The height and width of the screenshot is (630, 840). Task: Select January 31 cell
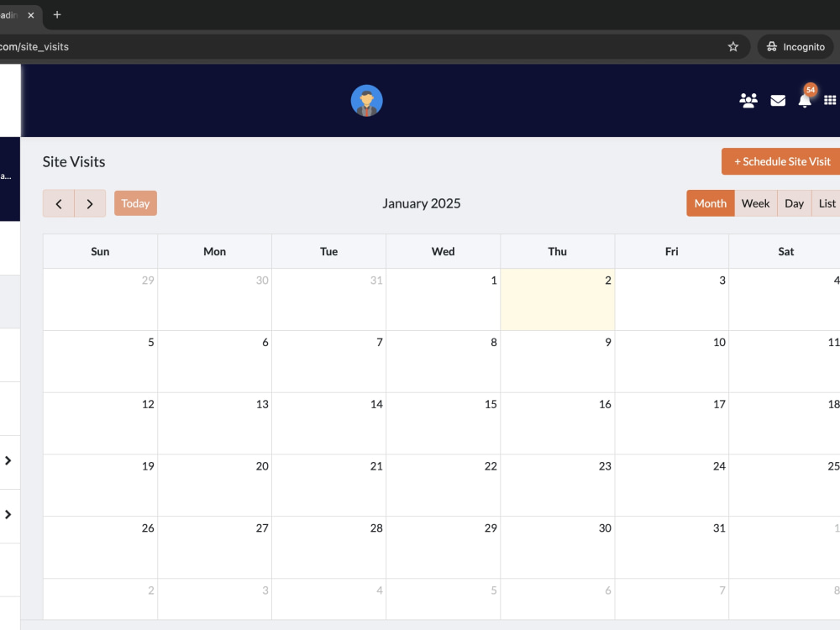tap(671, 548)
